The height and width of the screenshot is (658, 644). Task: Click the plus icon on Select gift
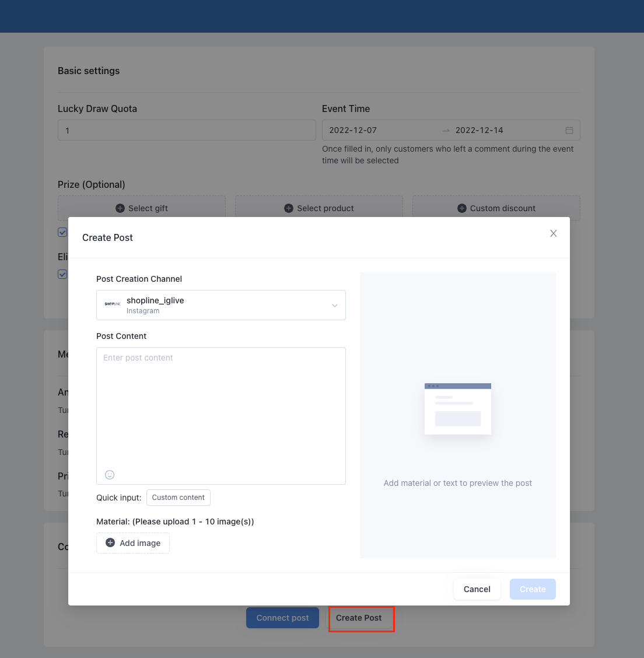click(120, 208)
